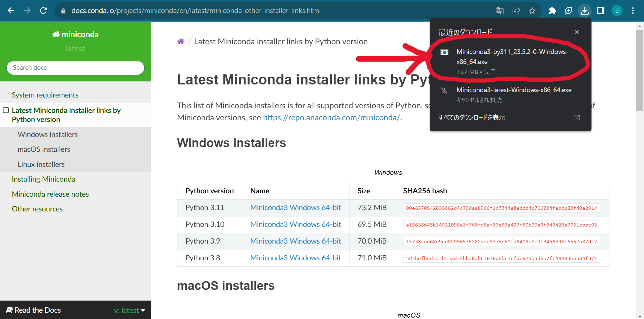Open the browser extensions puzzle icon
The height and width of the screenshot is (319, 644).
[552, 10]
